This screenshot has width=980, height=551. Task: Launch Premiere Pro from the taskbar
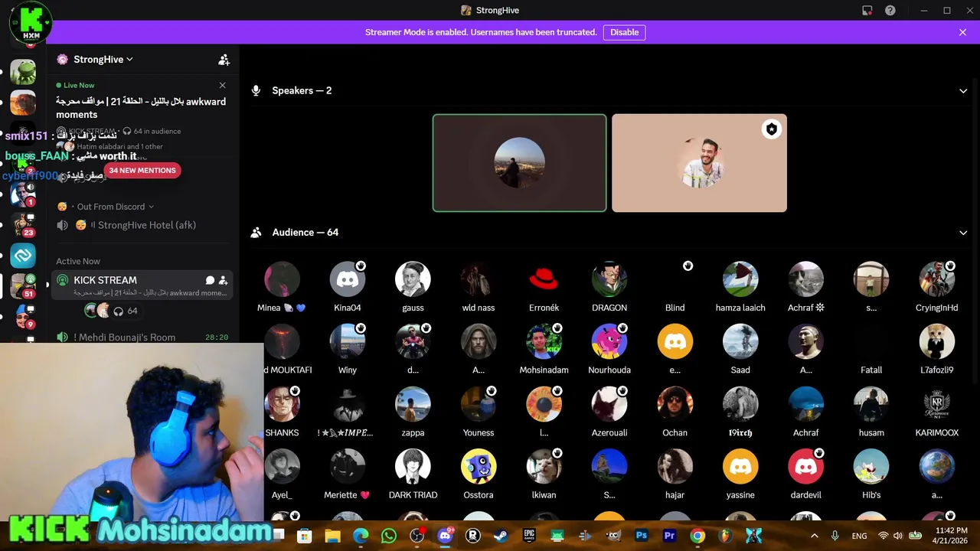tap(669, 536)
